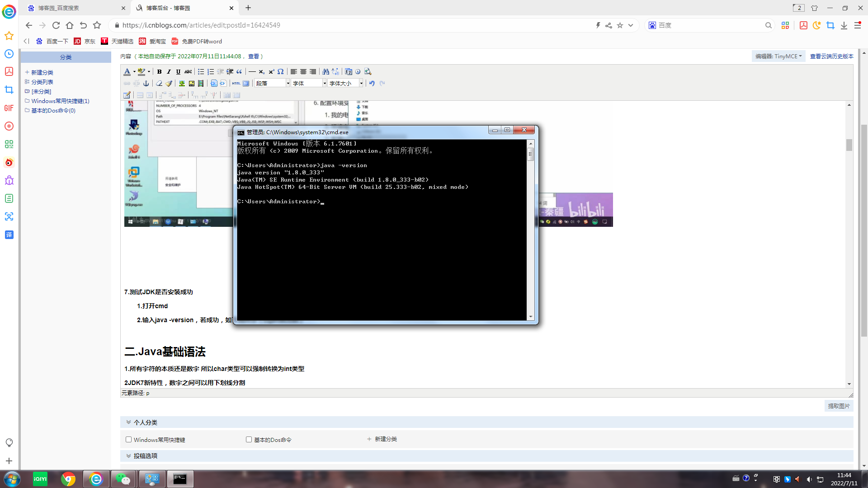Check the Windows常用快捷键 category checkbox

[128, 439]
